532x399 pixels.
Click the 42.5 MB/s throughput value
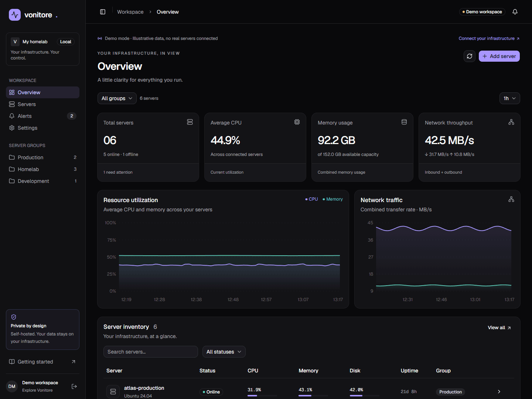pos(450,140)
